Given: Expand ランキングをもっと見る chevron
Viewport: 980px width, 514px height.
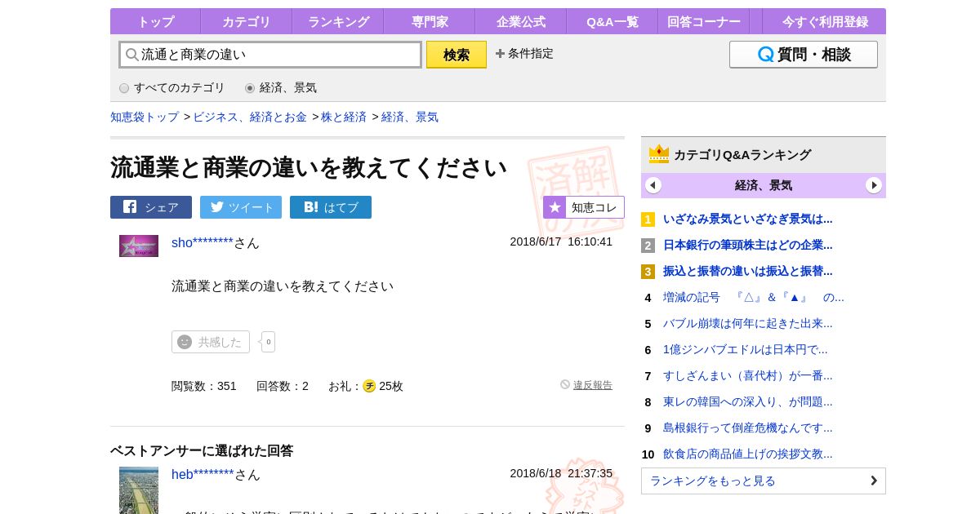Looking at the screenshot, I should (873, 481).
